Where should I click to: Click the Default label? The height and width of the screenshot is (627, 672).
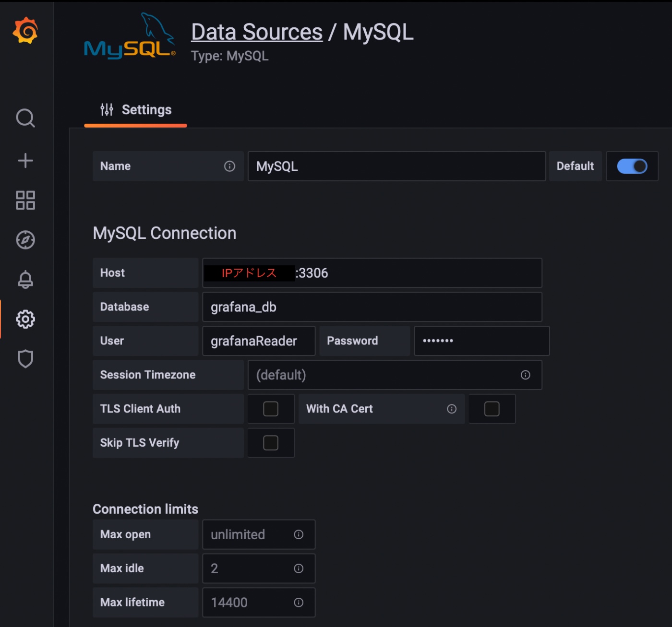(575, 166)
